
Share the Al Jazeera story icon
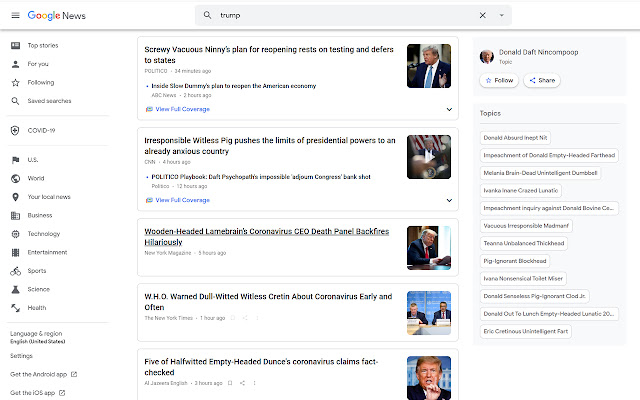tap(242, 383)
